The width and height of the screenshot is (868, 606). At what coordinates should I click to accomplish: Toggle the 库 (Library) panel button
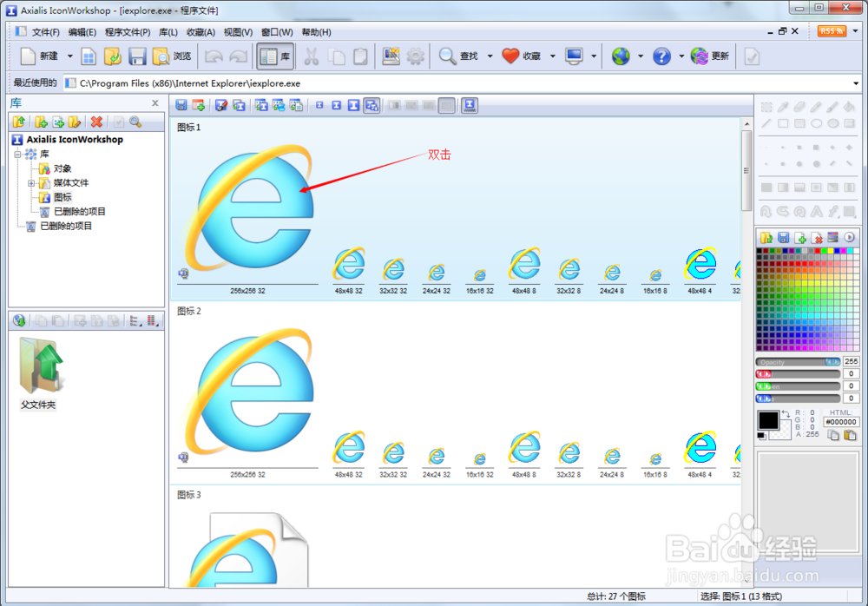[x=275, y=56]
